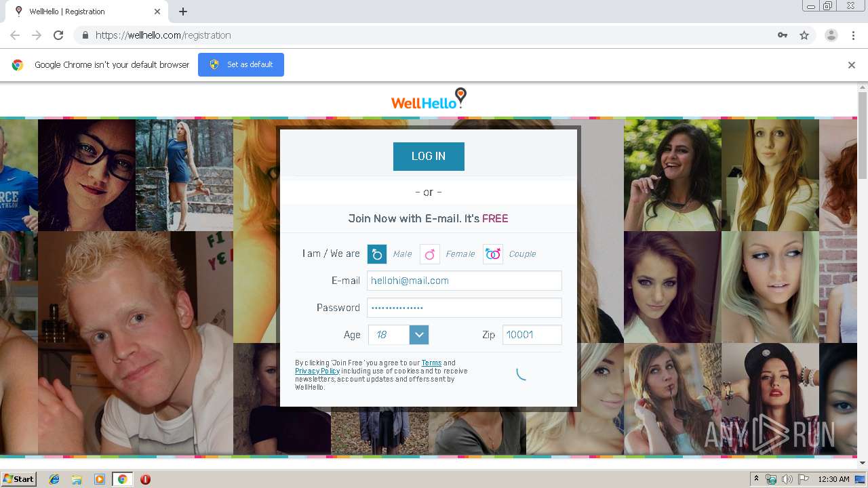Open the Chrome three-dot menu
Image resolution: width=868 pixels, height=488 pixels.
pyautogui.click(x=853, y=35)
